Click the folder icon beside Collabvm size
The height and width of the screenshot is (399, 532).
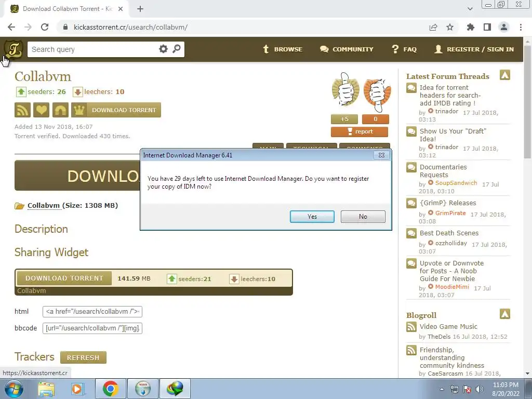point(19,206)
